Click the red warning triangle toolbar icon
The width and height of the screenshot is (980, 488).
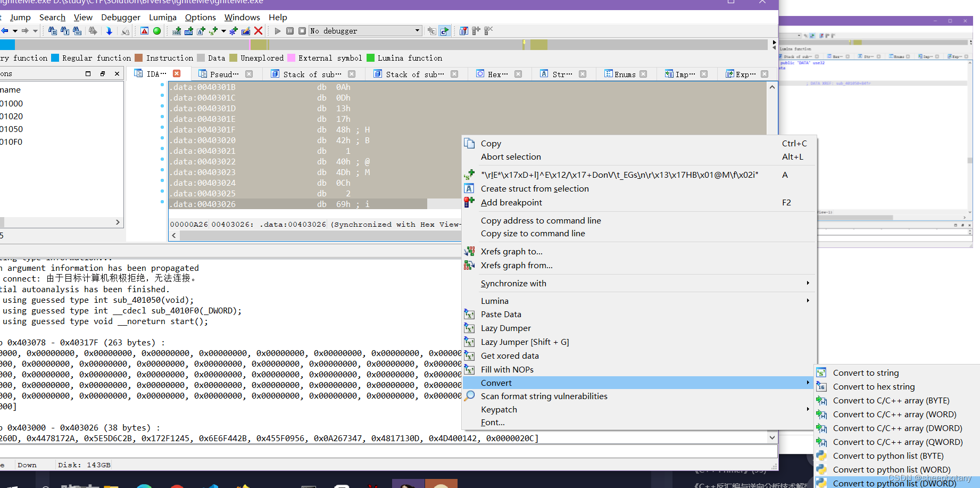click(x=145, y=31)
